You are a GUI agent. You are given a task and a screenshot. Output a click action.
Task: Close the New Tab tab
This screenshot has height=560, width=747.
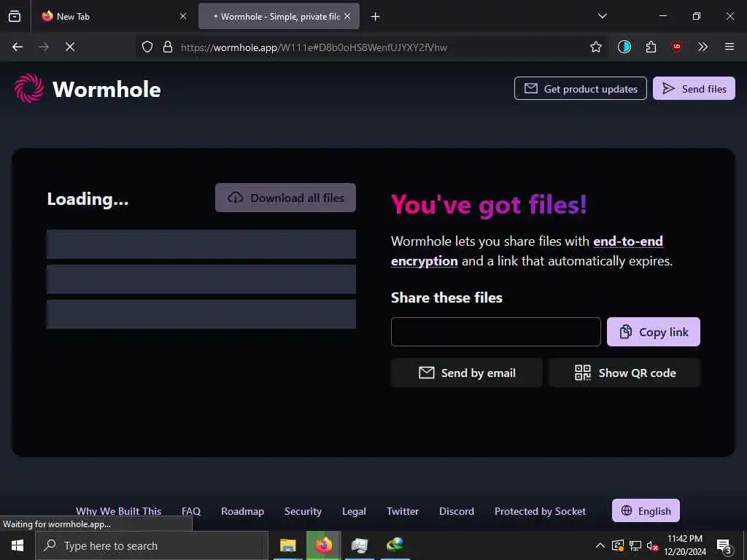tap(183, 16)
